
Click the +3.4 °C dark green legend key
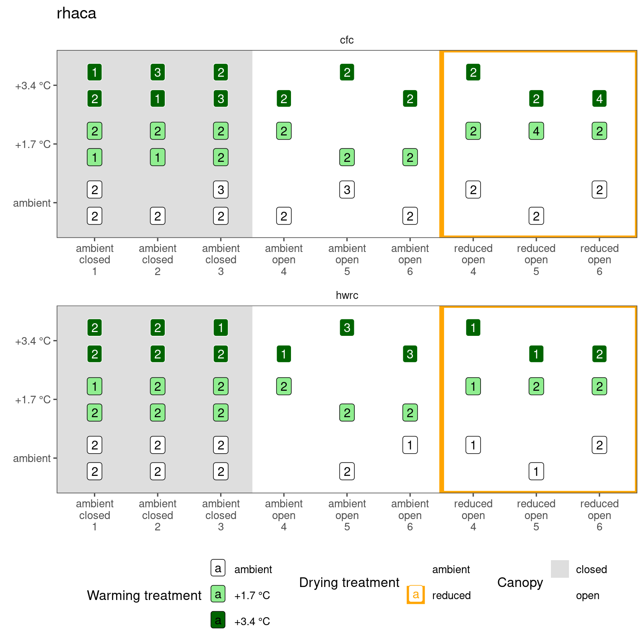(218, 620)
